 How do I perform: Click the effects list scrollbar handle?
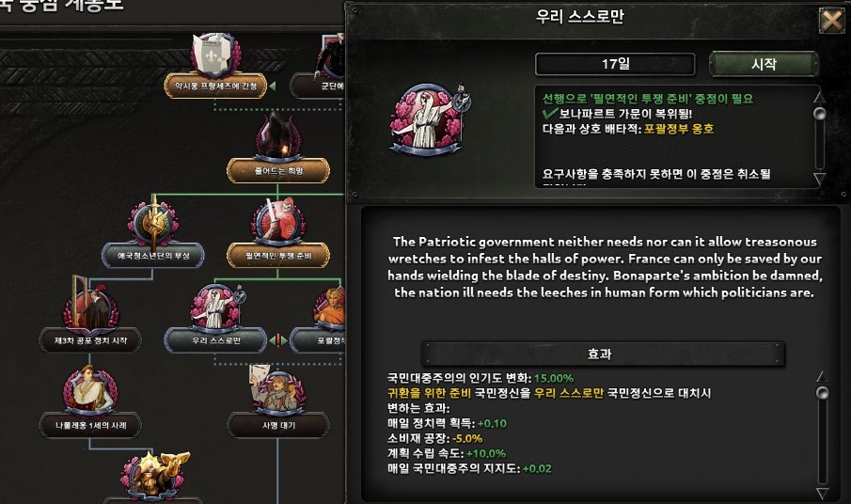click(x=823, y=393)
